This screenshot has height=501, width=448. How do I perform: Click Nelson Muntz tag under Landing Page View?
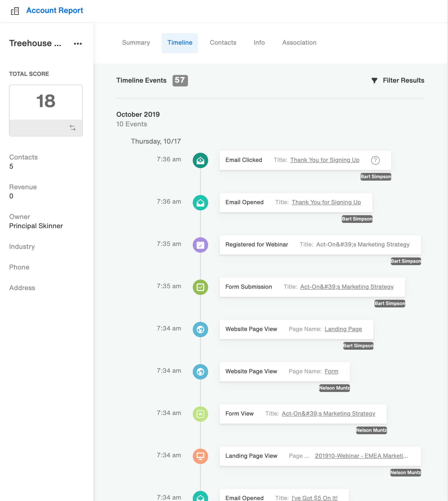click(x=405, y=473)
